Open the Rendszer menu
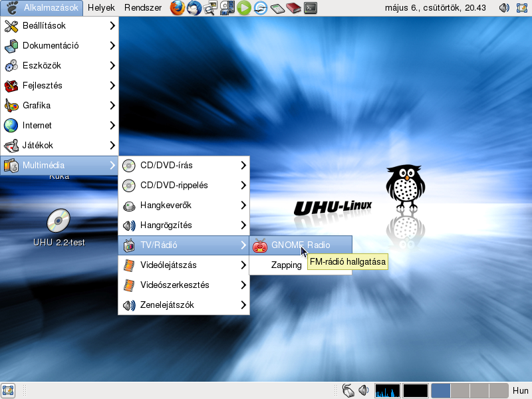Viewport: 532px width, 399px height. [143, 8]
